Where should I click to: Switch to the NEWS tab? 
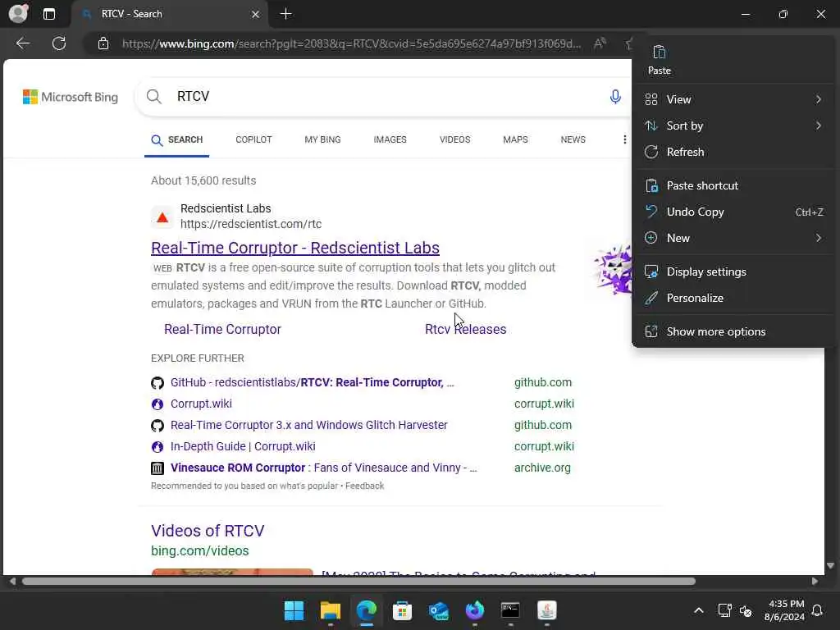tap(573, 139)
